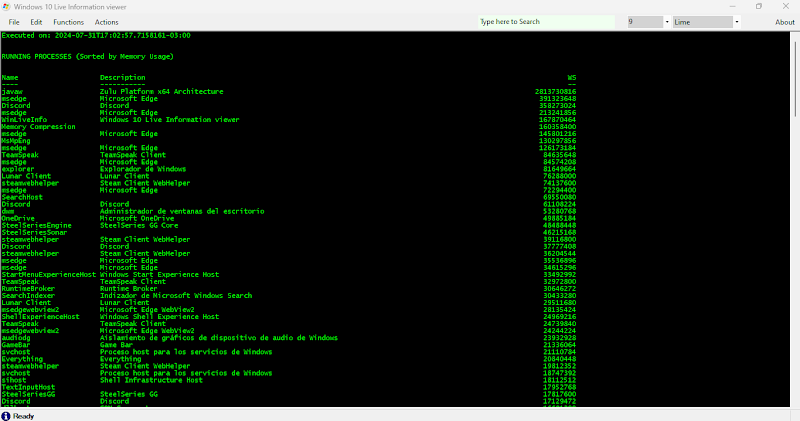Click the info icon in status bar

pos(6,416)
